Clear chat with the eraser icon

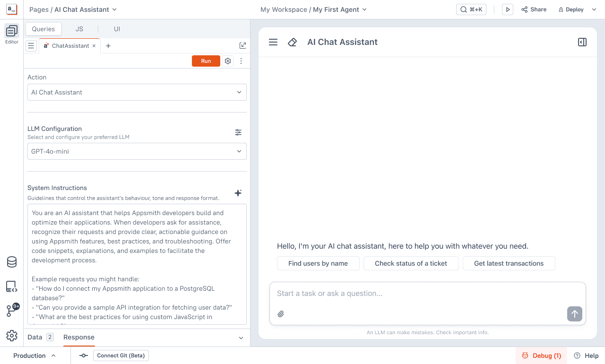pyautogui.click(x=293, y=42)
